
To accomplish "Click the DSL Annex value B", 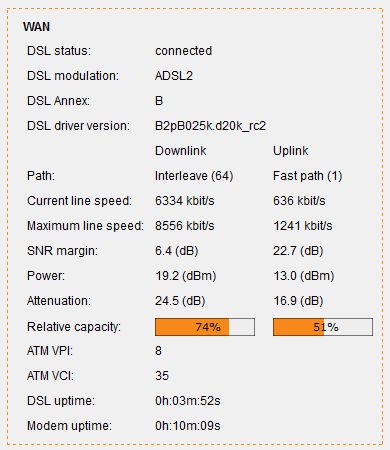I will tap(159, 101).
